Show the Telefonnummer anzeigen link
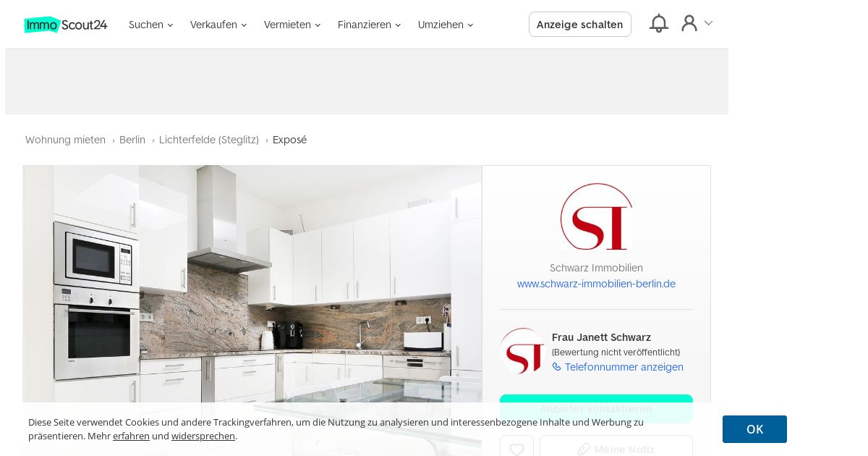Viewport: 868px width, 456px height. point(618,367)
